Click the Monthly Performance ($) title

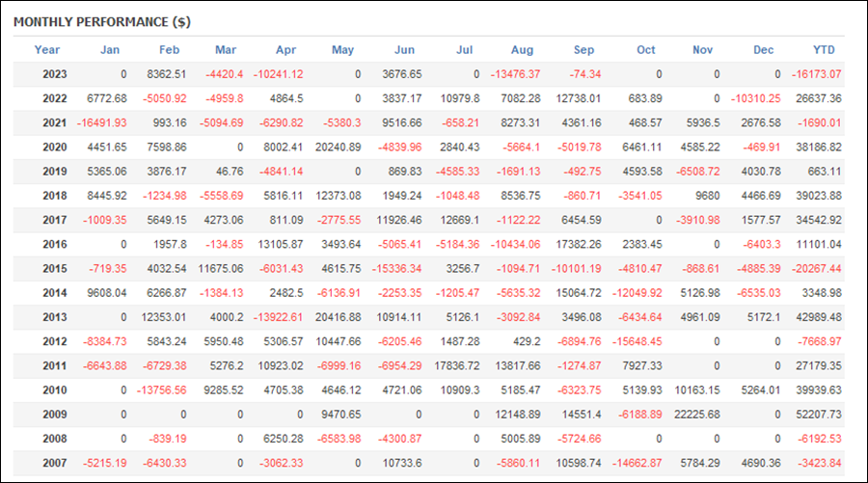click(x=102, y=22)
